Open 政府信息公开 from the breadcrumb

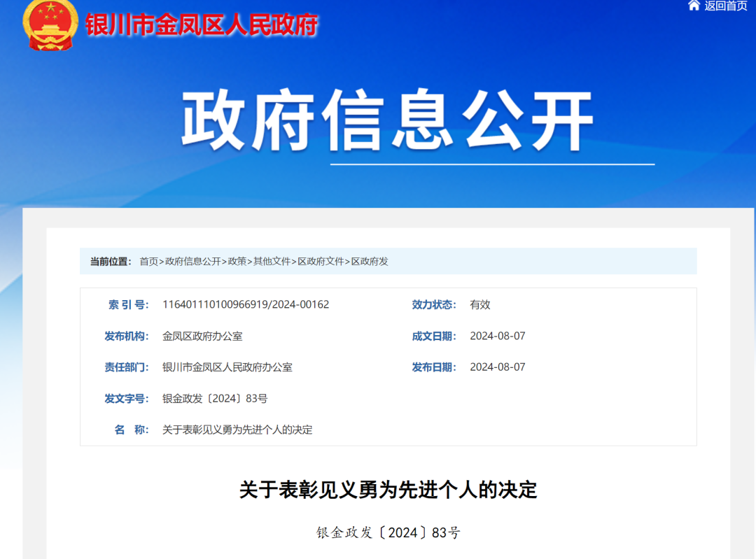(x=192, y=262)
